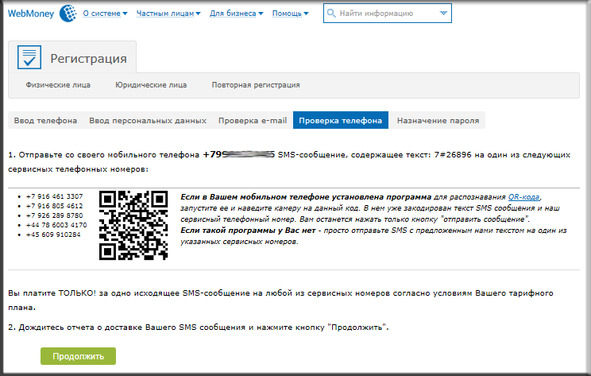
Task: Click the QR code image
Action: click(133, 225)
